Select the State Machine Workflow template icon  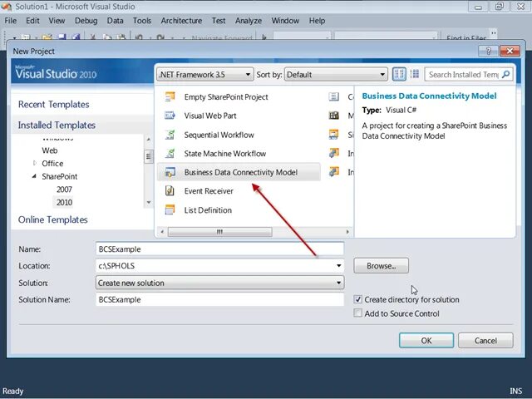[x=170, y=153]
